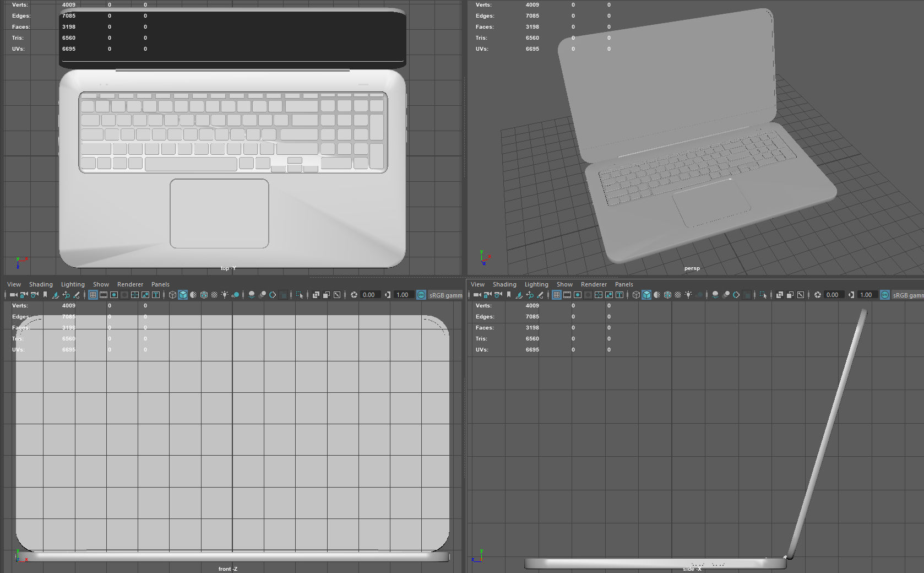Click Use Default Material in front panel
The width and height of the screenshot is (924, 573).
tap(193, 295)
